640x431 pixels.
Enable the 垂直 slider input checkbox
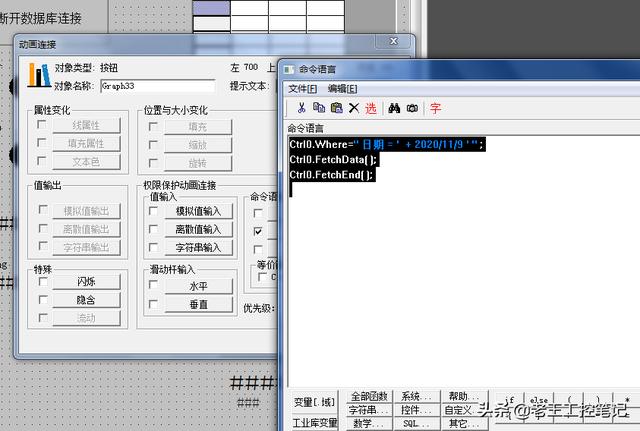pyautogui.click(x=153, y=304)
